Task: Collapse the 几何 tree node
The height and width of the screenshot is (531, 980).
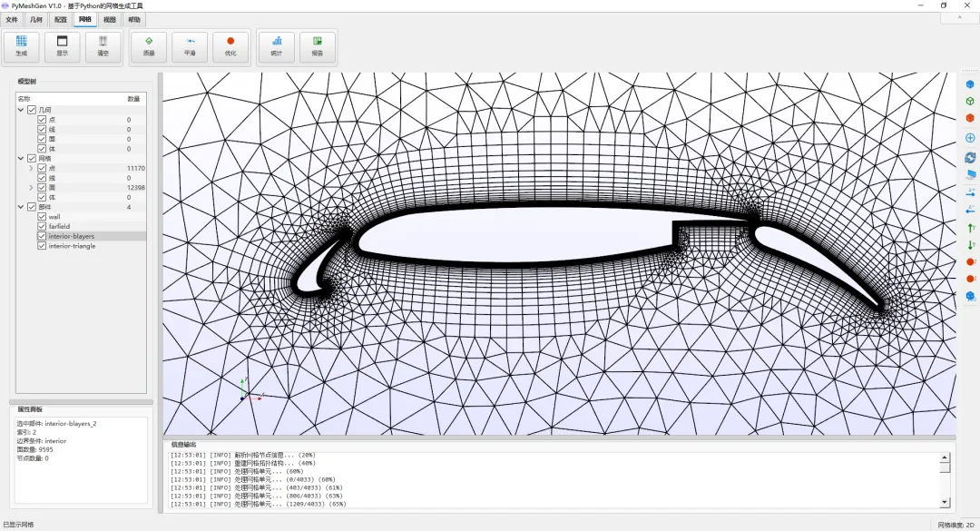Action: [21, 110]
